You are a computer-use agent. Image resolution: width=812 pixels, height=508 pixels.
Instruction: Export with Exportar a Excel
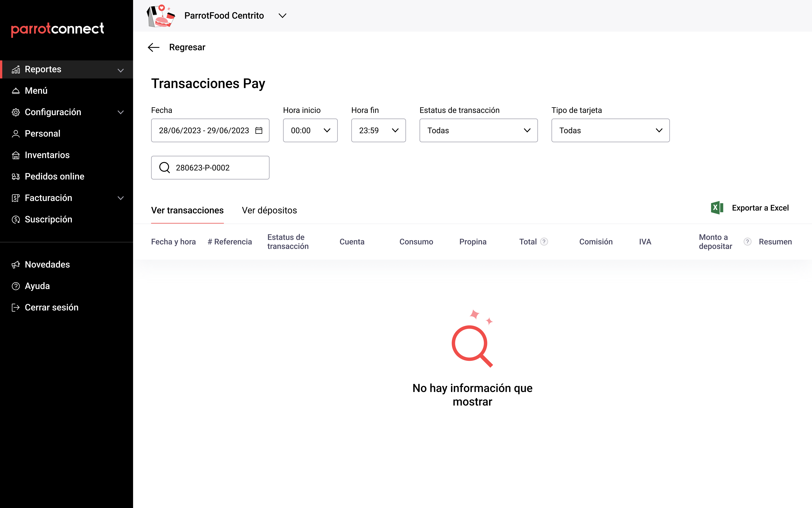(x=760, y=208)
